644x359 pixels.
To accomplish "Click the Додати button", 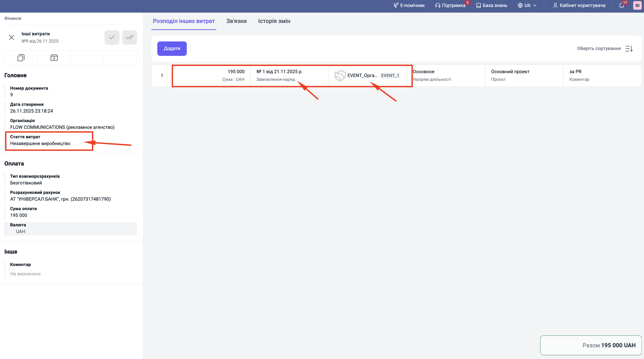I will tap(172, 48).
